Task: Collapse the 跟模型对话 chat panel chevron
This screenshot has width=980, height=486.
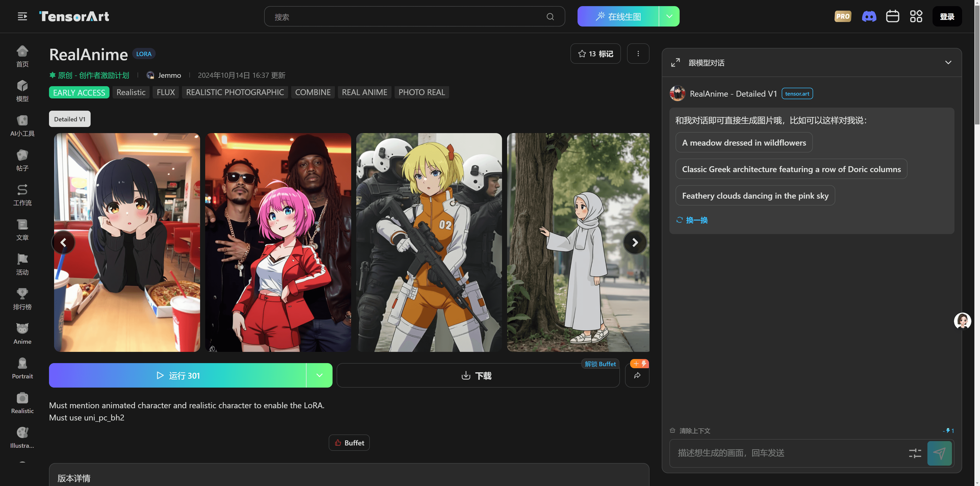Action: pos(948,63)
